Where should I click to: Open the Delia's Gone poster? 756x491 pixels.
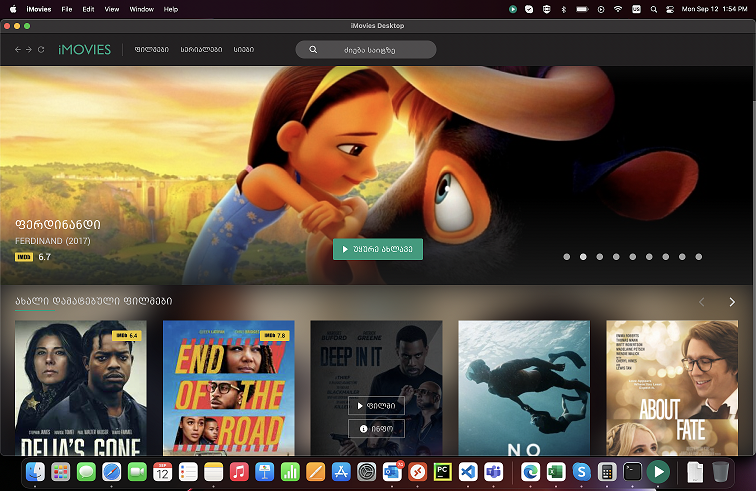click(x=81, y=388)
